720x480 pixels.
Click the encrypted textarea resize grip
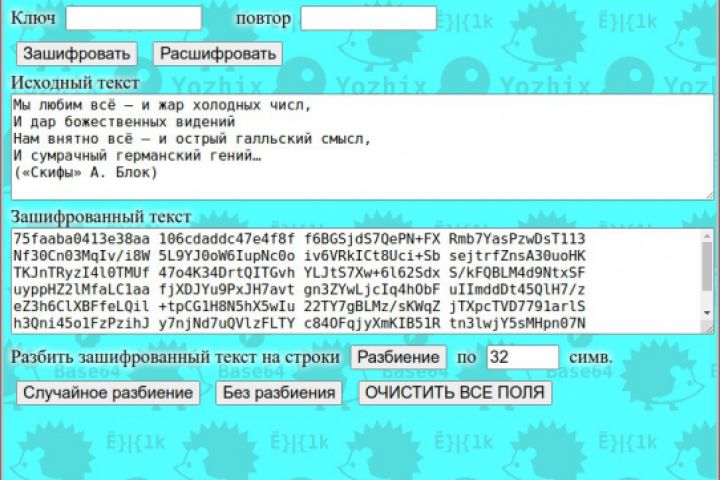coord(709,328)
